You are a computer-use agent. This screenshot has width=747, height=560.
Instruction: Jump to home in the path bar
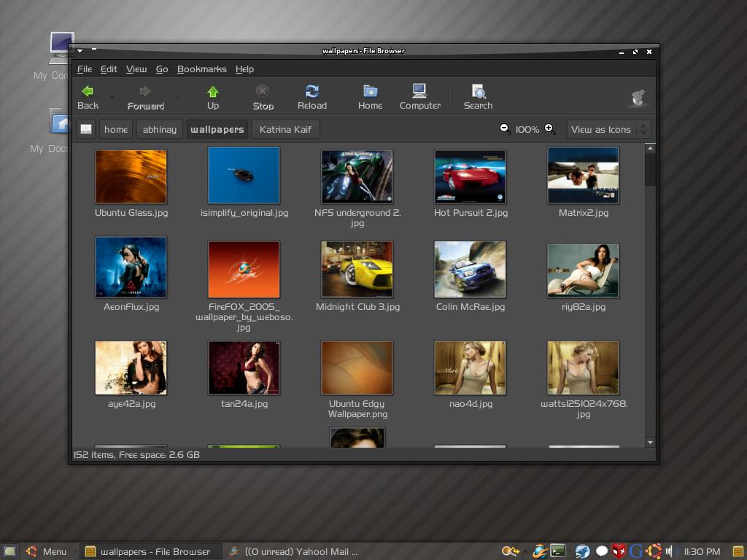click(116, 129)
